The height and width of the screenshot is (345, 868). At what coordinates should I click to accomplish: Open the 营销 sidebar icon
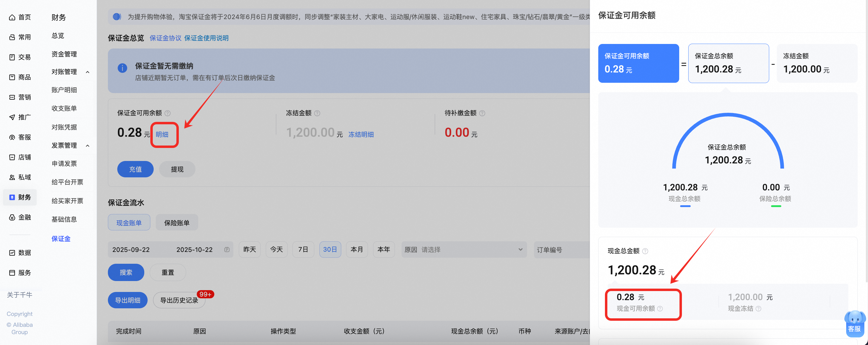(12, 97)
